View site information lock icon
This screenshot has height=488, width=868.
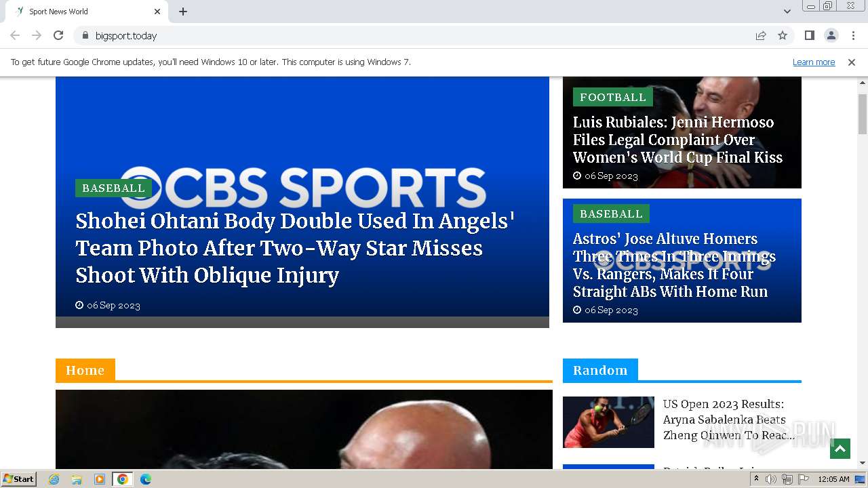85,35
